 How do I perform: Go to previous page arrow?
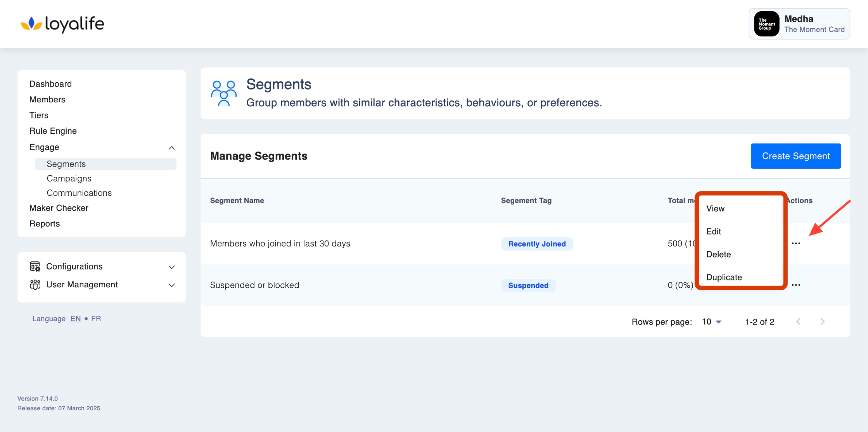click(798, 321)
